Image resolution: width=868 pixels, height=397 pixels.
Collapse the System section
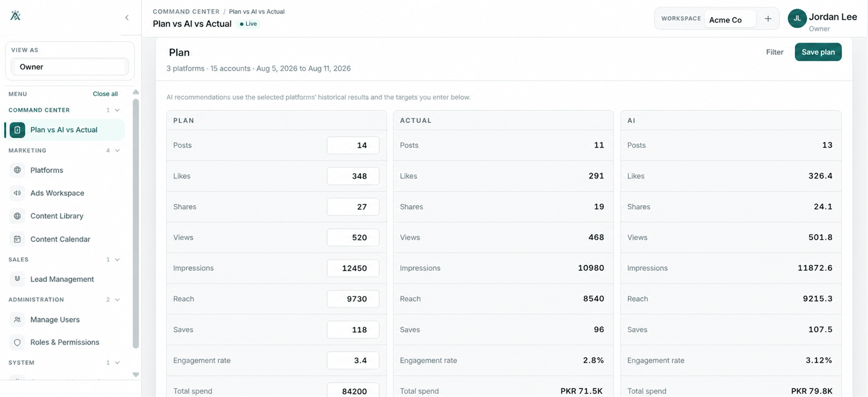(x=117, y=363)
